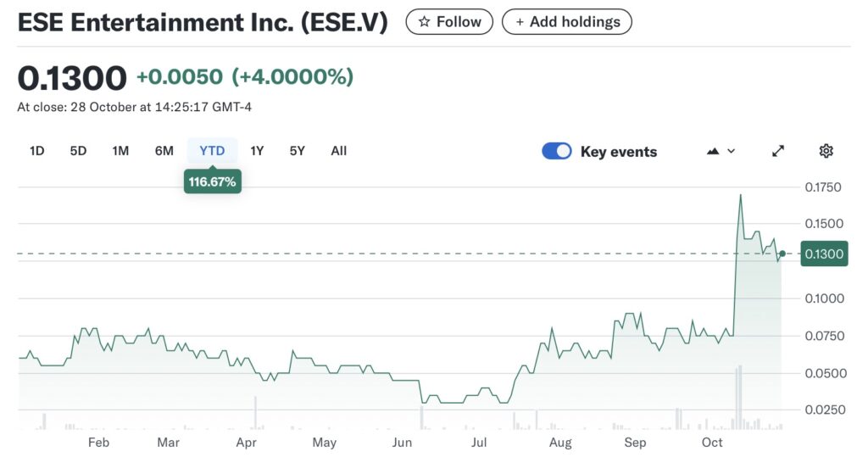Click the Mar month label

(x=169, y=443)
